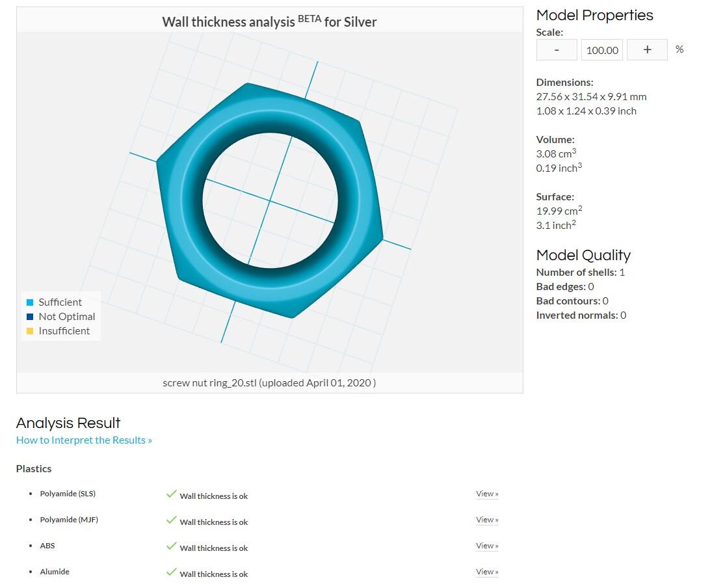View Polyamide (SLS) wall thickness analysis
Viewport: 712px width, 588px height.
click(x=487, y=494)
